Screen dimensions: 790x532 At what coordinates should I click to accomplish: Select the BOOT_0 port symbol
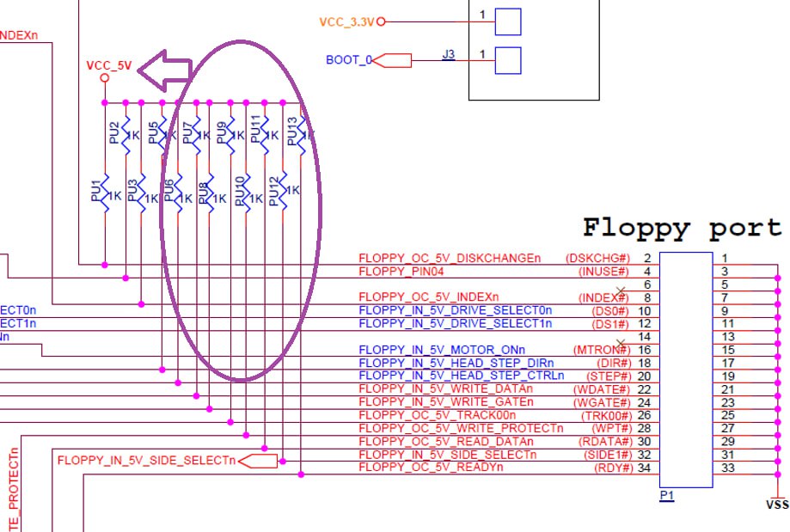(x=394, y=60)
